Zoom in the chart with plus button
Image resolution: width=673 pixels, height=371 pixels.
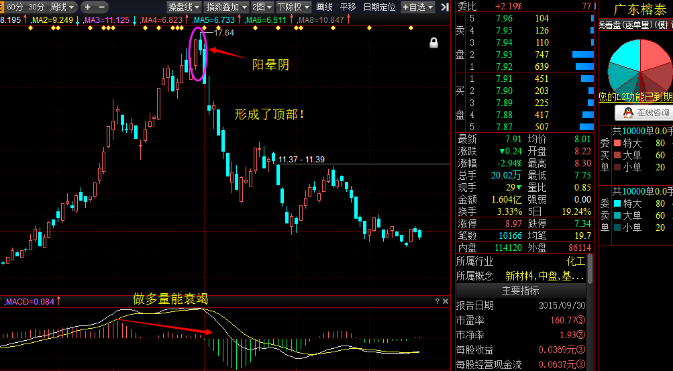[88, 6]
